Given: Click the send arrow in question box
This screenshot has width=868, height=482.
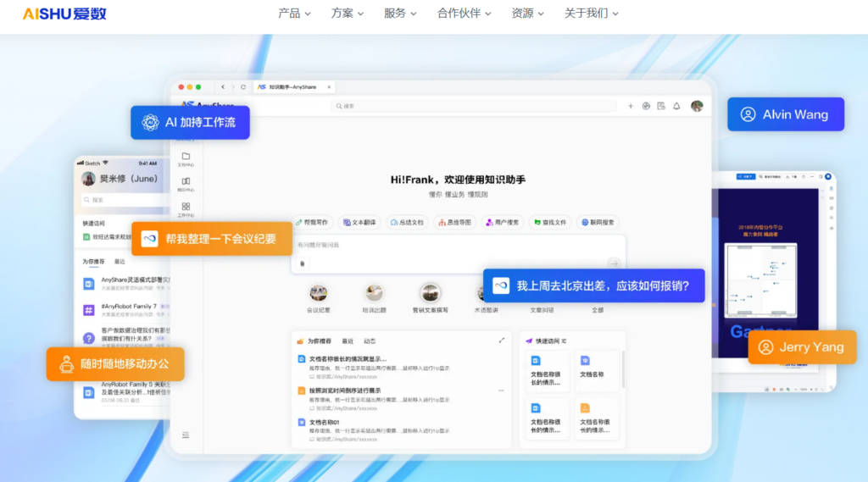Looking at the screenshot, I should (x=614, y=263).
